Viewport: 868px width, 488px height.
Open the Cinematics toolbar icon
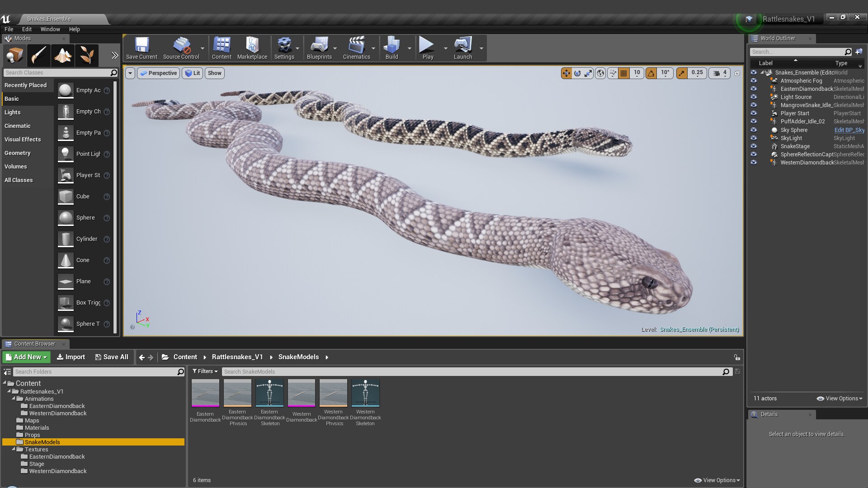[357, 47]
